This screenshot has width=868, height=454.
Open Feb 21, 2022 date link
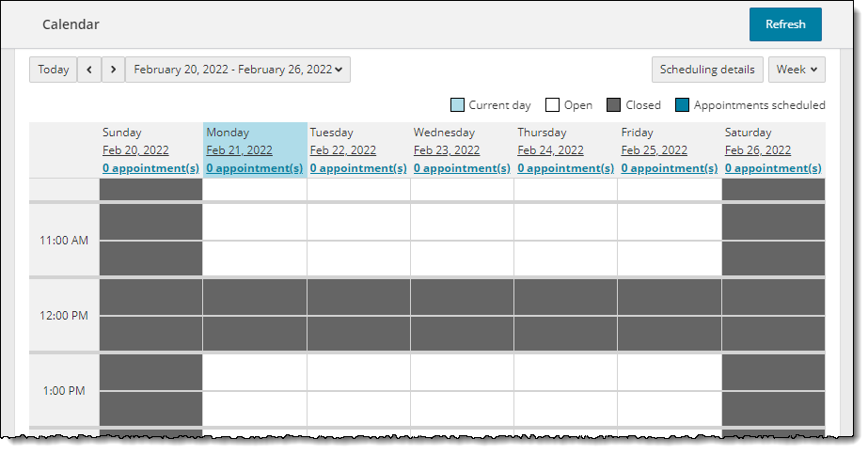tap(239, 150)
